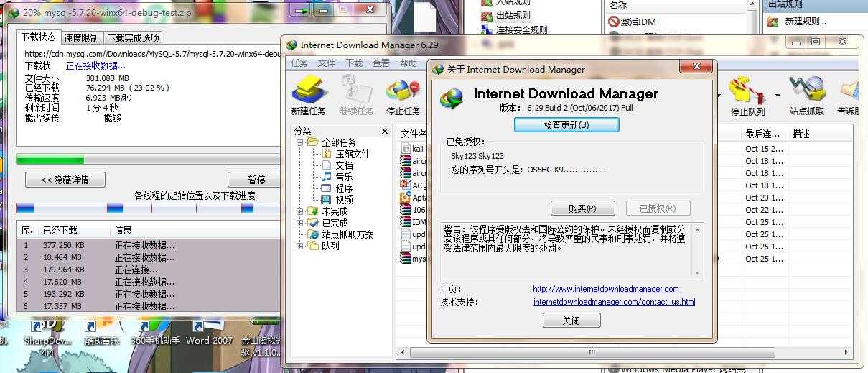Close the 分类 category panel with X
The width and height of the screenshot is (868, 373).
coord(385,132)
